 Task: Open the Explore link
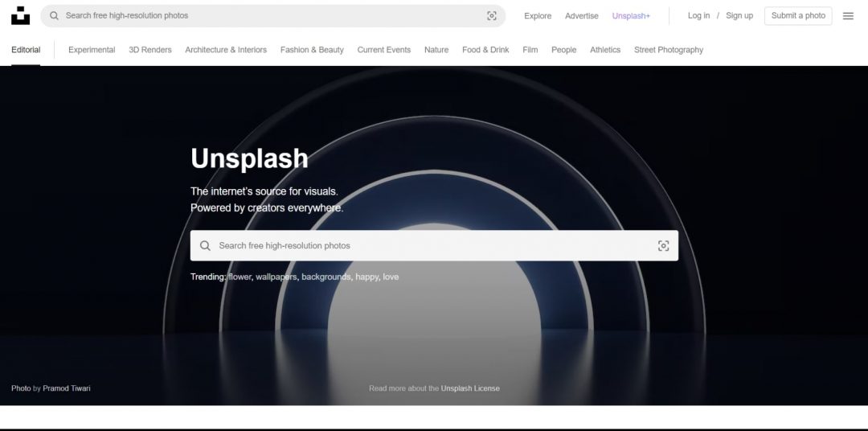click(538, 16)
